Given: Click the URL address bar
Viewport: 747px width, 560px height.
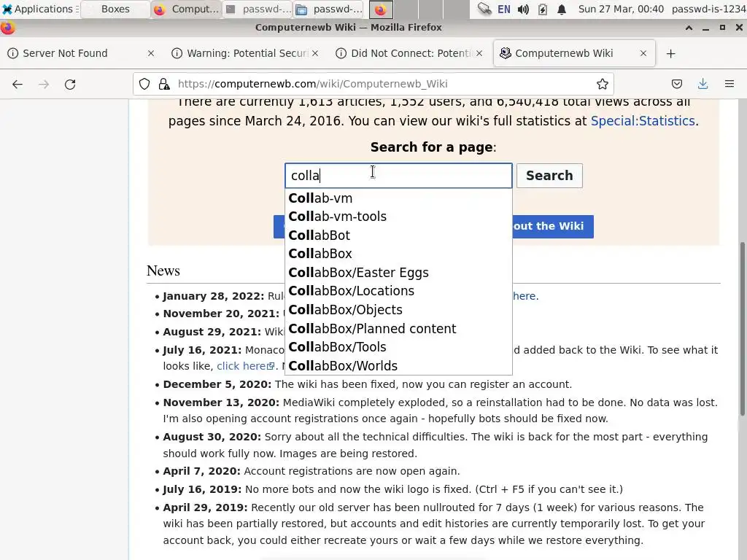Looking at the screenshot, I should click(373, 85).
